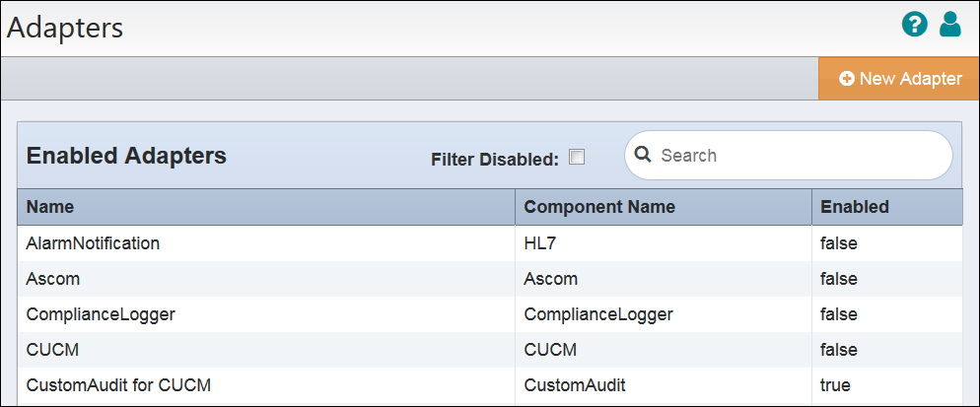The height and width of the screenshot is (407, 980).
Task: Open the help question mark icon
Action: pyautogui.click(x=914, y=25)
